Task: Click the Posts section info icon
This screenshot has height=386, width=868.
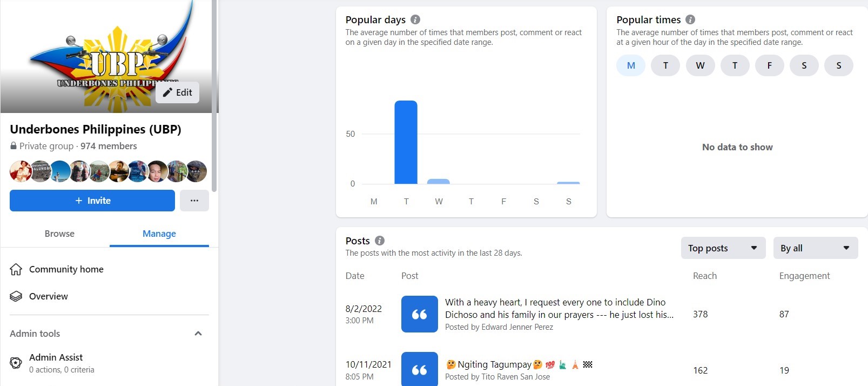Action: click(x=380, y=241)
